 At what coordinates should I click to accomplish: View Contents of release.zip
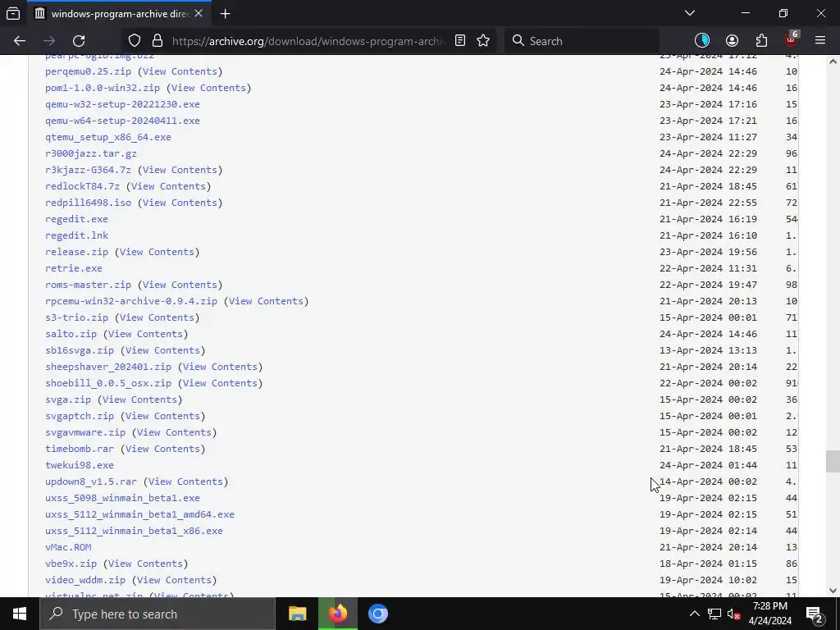(x=157, y=252)
